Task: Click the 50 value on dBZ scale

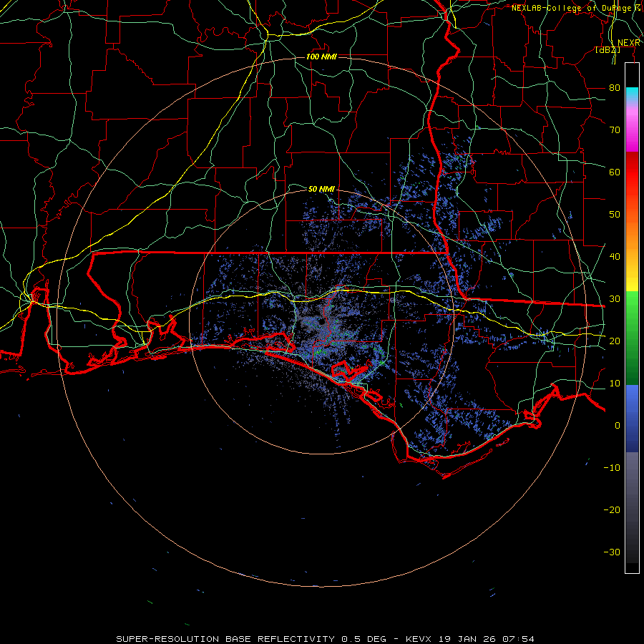Action: (615, 215)
